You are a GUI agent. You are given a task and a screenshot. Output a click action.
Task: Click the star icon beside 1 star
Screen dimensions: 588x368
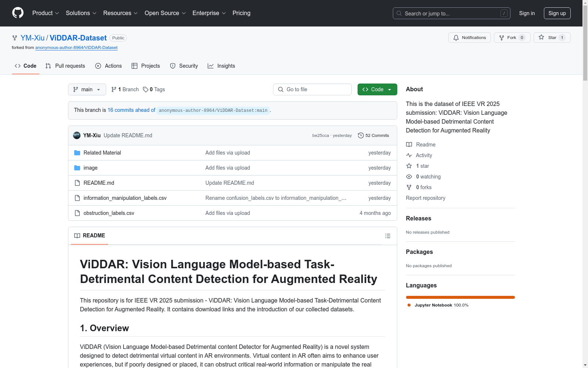(x=409, y=166)
